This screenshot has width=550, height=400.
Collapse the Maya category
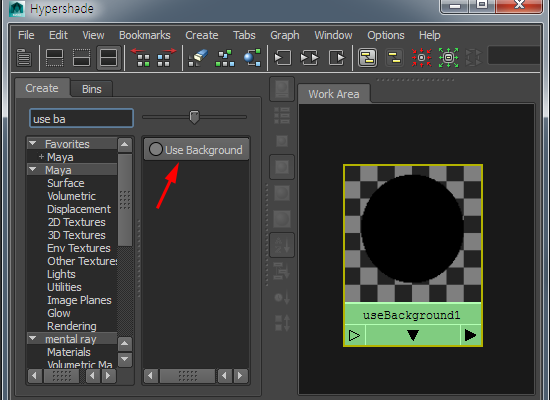33,169
